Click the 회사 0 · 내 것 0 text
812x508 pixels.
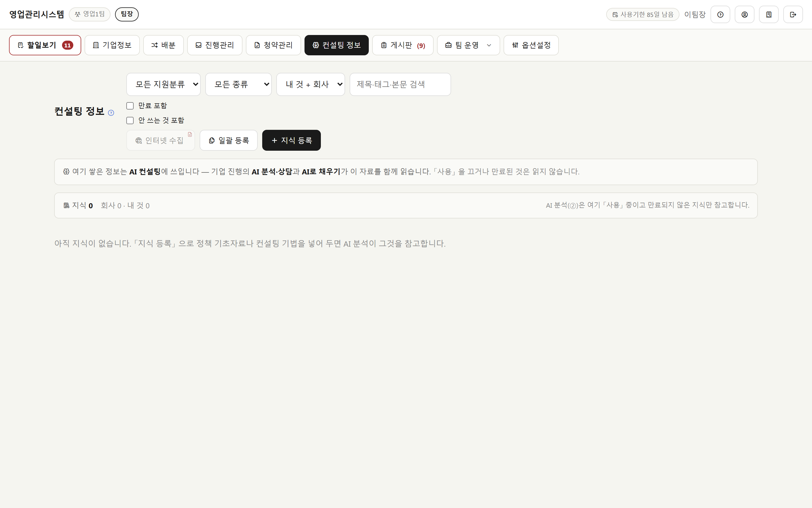point(125,206)
